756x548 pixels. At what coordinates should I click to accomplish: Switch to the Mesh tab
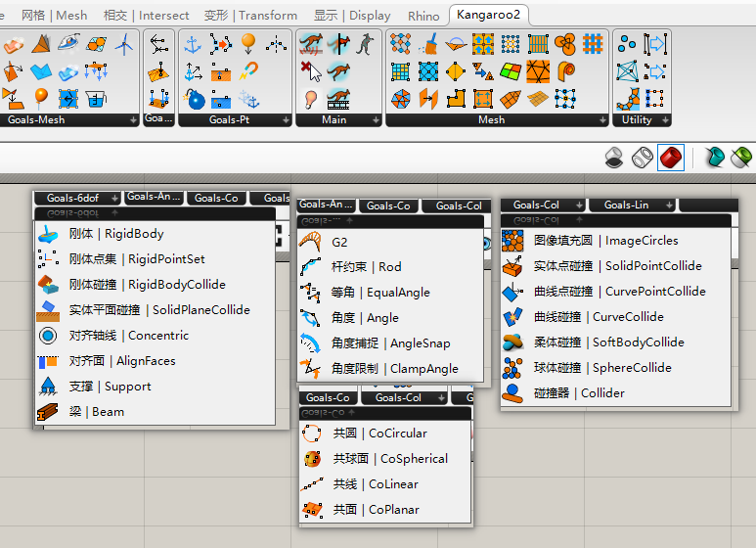click(54, 16)
